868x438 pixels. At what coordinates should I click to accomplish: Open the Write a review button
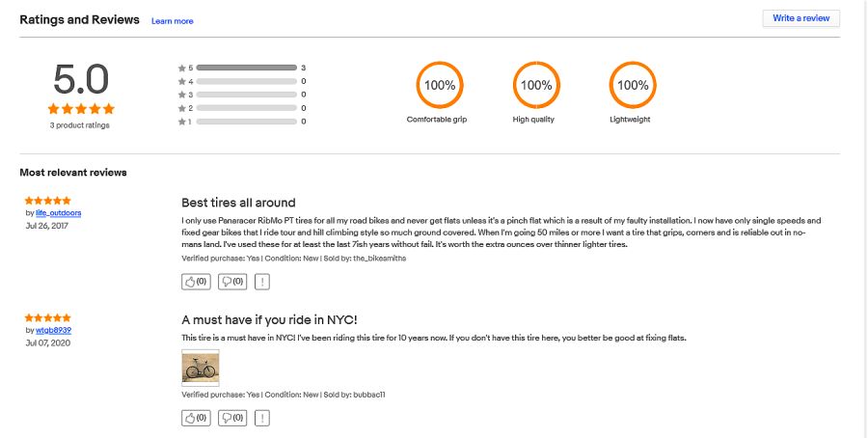[801, 18]
